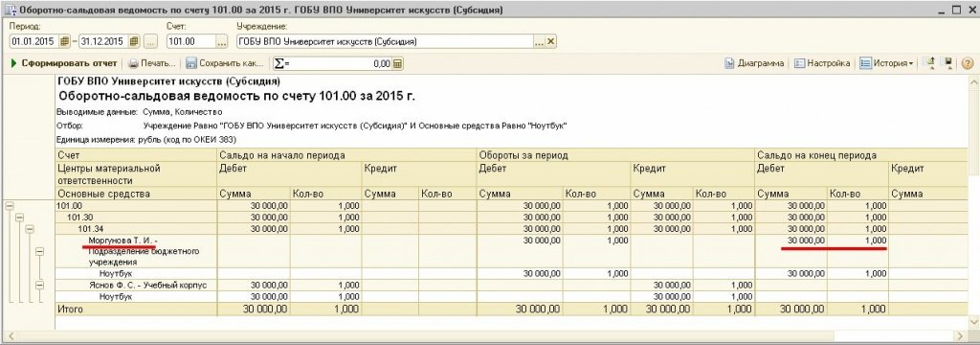
Task: Select the 101.34 account row label
Action: coord(91,228)
